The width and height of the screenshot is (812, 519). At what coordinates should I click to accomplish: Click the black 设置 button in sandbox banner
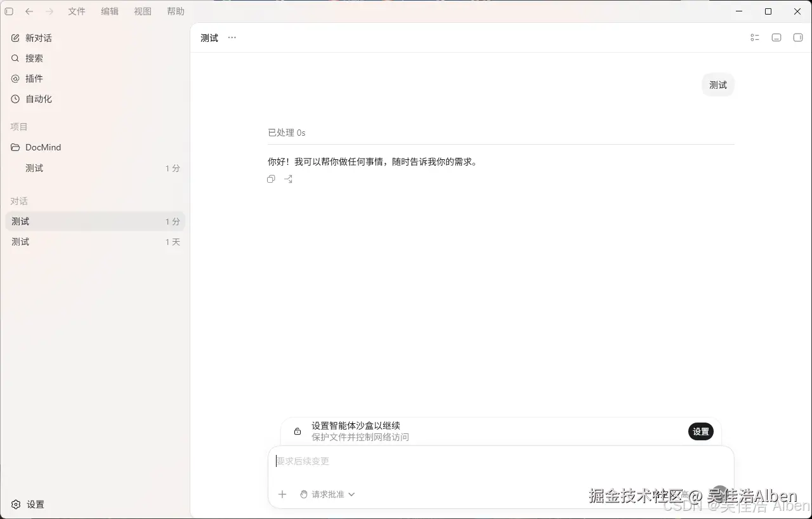(701, 431)
